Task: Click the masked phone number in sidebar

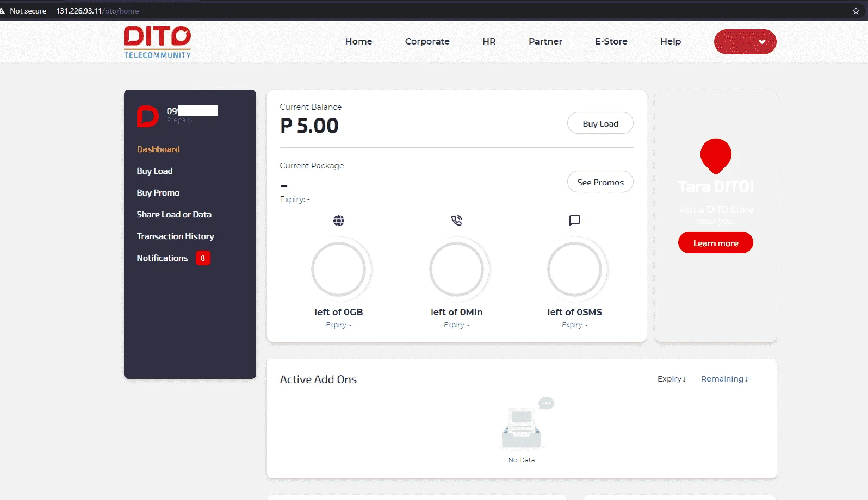Action: pyautogui.click(x=192, y=111)
